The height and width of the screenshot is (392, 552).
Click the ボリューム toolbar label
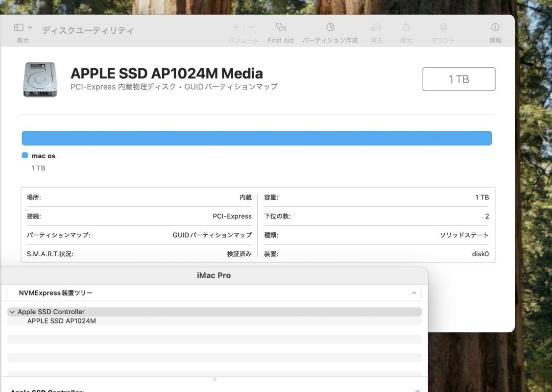pos(243,40)
